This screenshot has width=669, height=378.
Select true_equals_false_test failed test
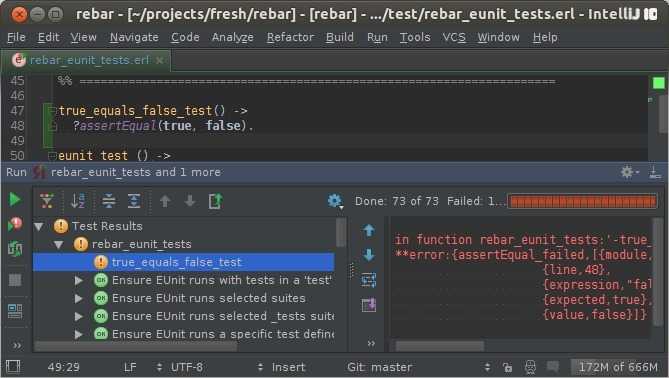point(184,262)
